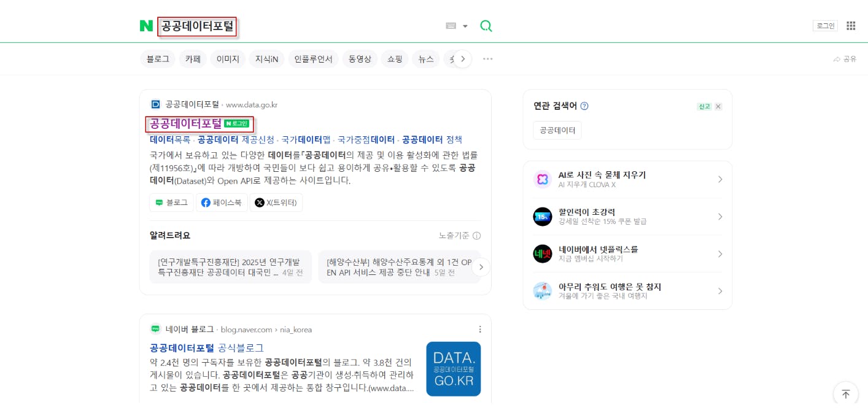Open the 공공데이터포털 main result title

(185, 124)
